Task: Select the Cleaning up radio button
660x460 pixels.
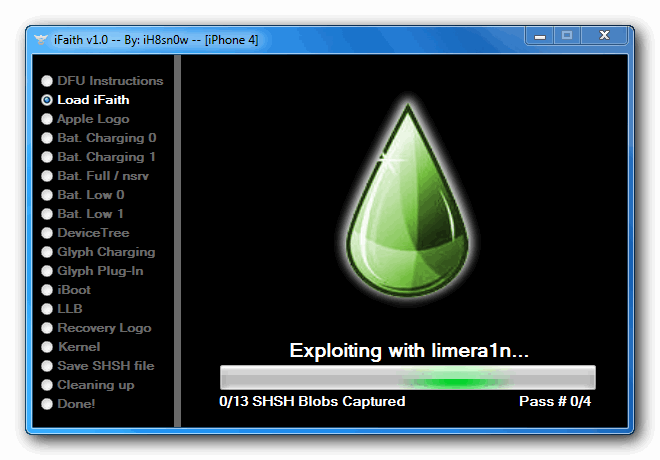Action: (47, 385)
